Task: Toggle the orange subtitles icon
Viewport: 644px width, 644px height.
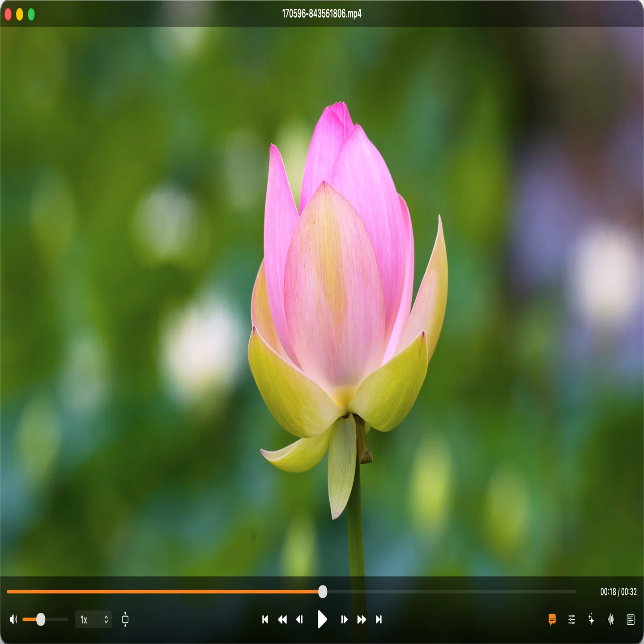Action: point(552,619)
